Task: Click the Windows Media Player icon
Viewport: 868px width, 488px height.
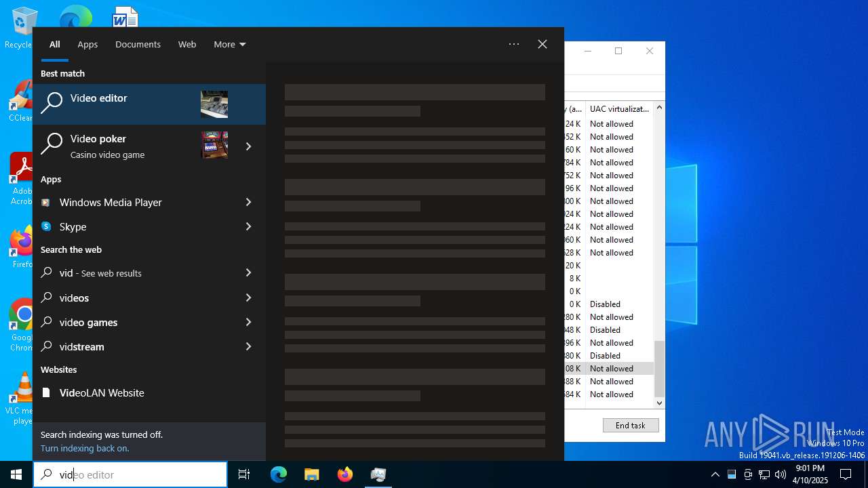Action: (46, 202)
